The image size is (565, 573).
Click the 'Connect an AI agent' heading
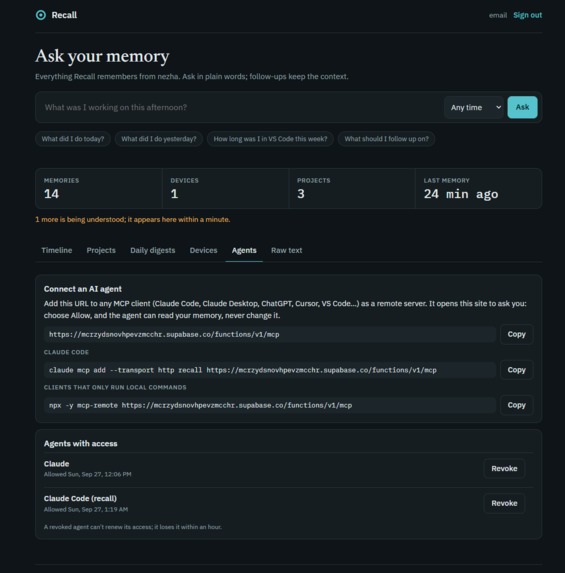(x=83, y=289)
